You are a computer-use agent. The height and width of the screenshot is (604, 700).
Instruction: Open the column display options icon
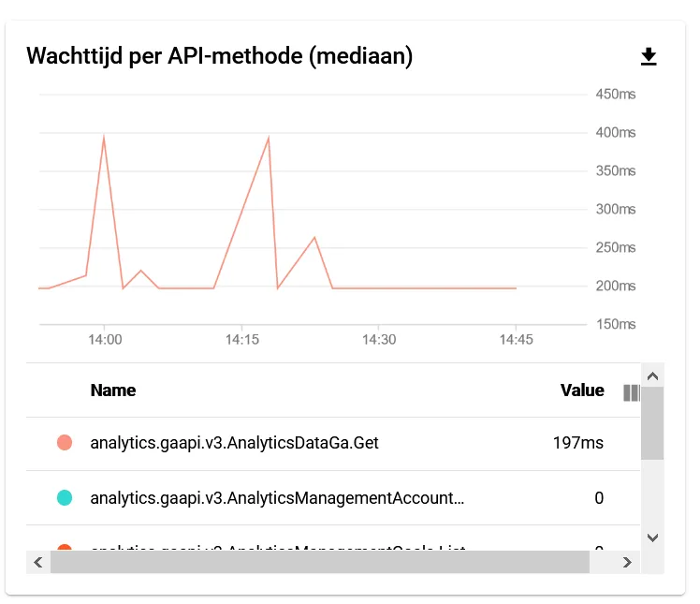632,392
